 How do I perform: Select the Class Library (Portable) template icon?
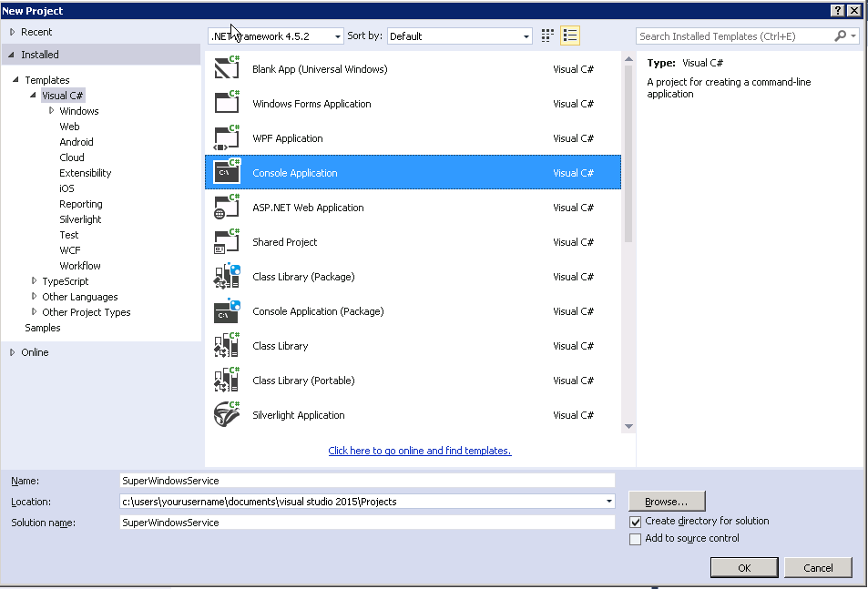[227, 380]
